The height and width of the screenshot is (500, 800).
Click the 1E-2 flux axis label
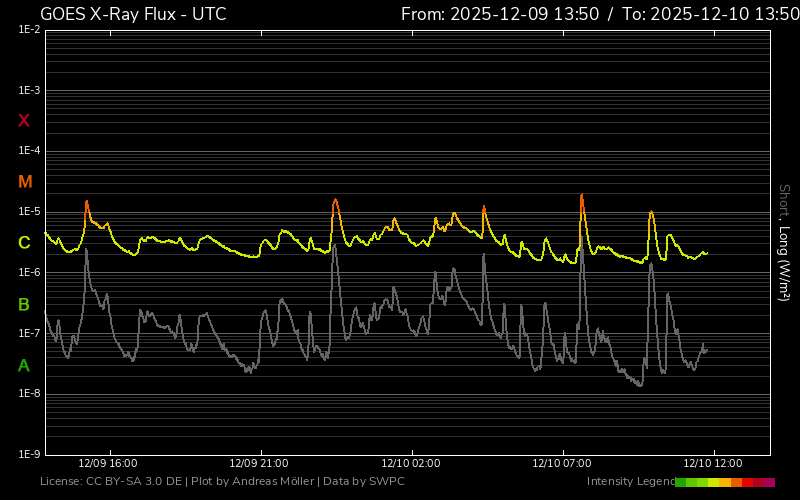[x=28, y=30]
